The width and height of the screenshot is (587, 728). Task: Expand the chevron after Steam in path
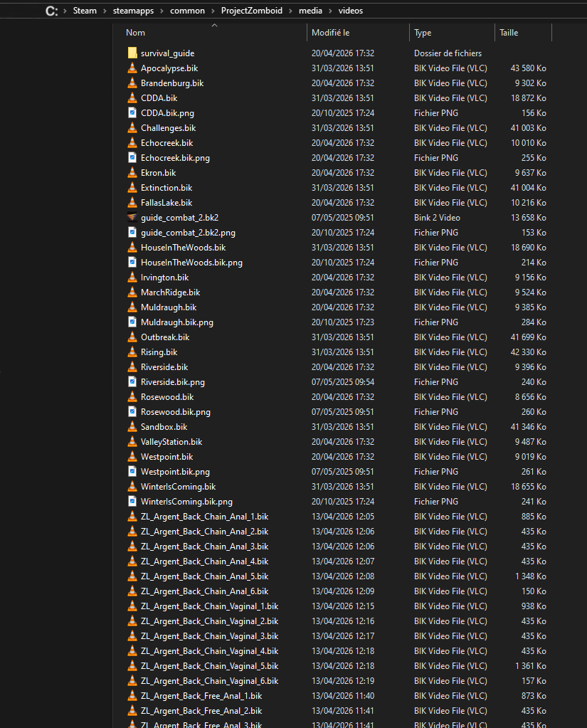105,11
